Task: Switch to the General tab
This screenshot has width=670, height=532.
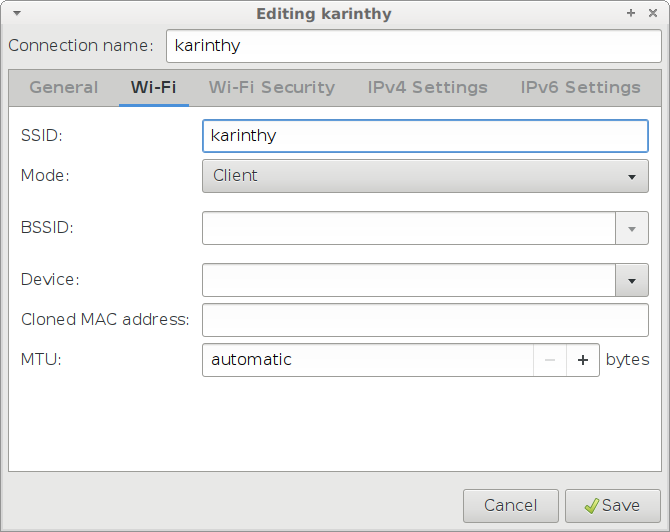Action: tap(64, 88)
